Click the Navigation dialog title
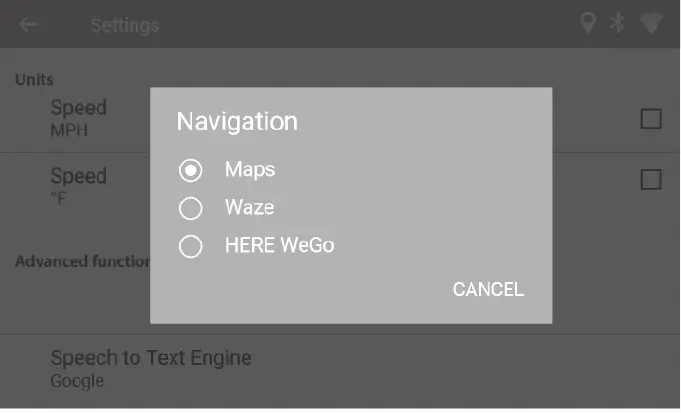Image resolution: width=681 pixels, height=413 pixels. coord(237,122)
